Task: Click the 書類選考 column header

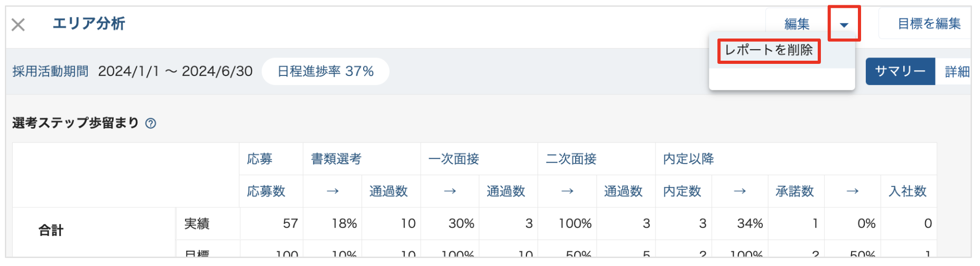Action: coord(336,159)
